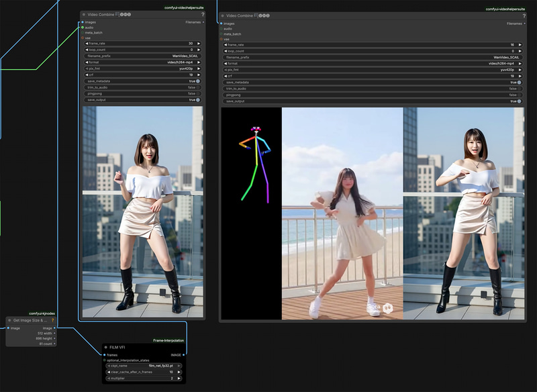Click images input port on 30-fps Video Combine
The image size is (537, 392).
click(83, 22)
